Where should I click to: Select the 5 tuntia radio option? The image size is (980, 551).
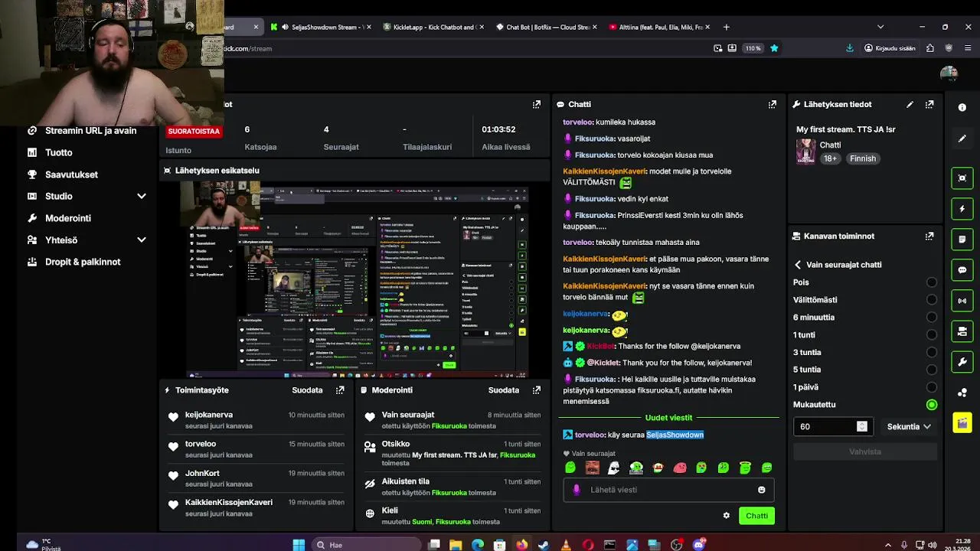pyautogui.click(x=932, y=370)
